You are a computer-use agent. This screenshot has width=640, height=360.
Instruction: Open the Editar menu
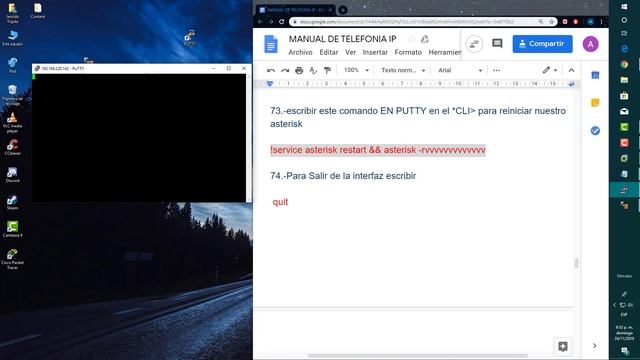pos(329,52)
